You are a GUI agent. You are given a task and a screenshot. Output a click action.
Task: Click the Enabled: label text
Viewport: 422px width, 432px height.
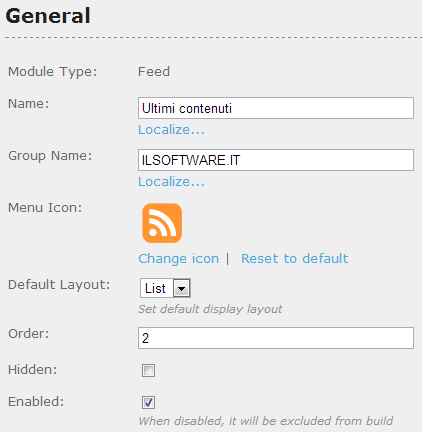coord(36,402)
